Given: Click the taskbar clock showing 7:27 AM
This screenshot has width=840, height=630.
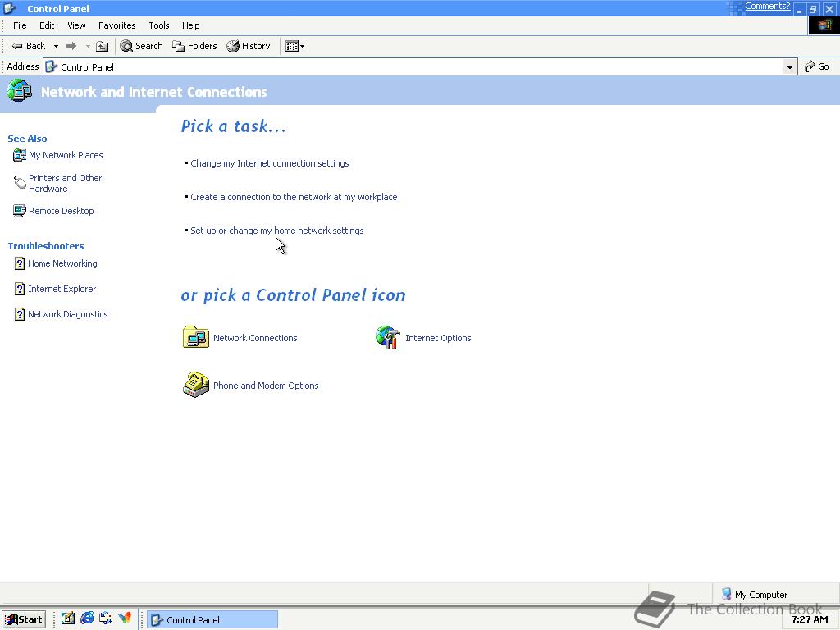Looking at the screenshot, I should pos(810,619).
